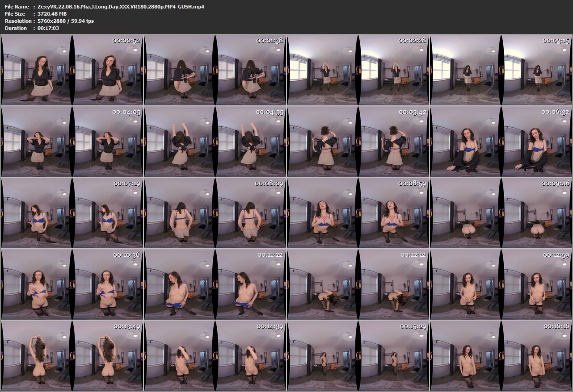Viewport: 573px width, 392px height.
Task: Click the frame labeled 00:15:29
Action: pyautogui.click(x=358, y=356)
